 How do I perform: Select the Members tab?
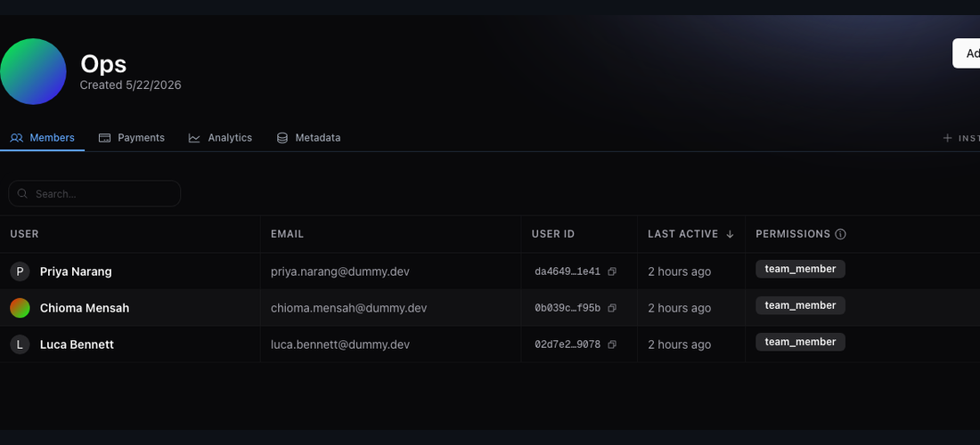pyautogui.click(x=43, y=138)
